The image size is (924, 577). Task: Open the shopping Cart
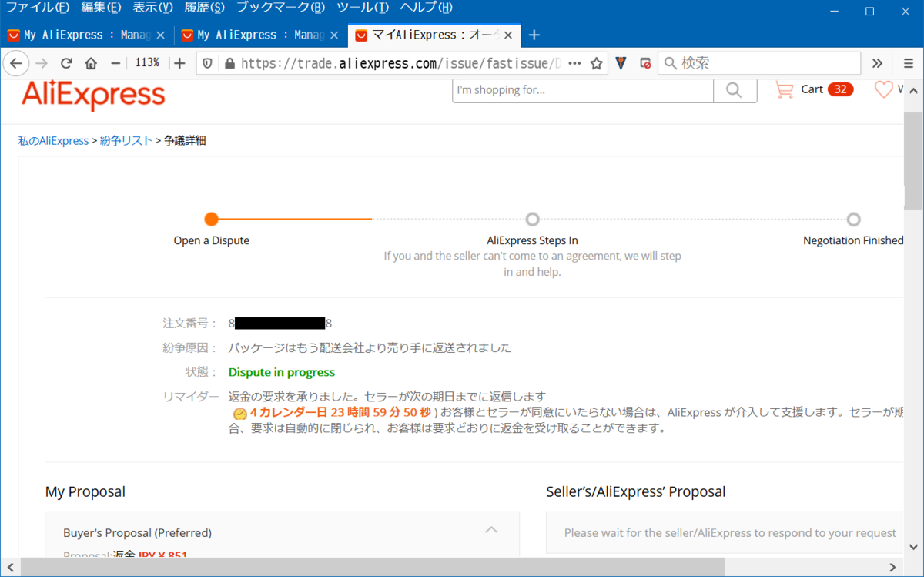(x=813, y=89)
